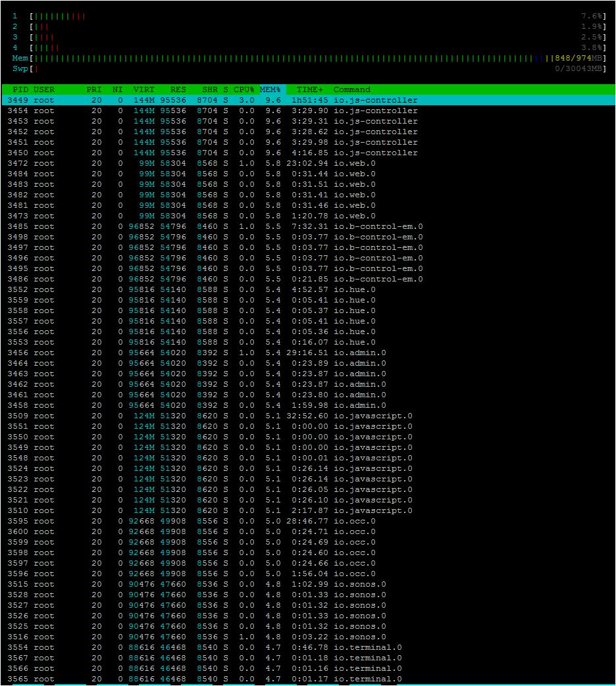Select PID 3559 io.hue.0 row
This screenshot has width=616, height=686.
(x=308, y=300)
